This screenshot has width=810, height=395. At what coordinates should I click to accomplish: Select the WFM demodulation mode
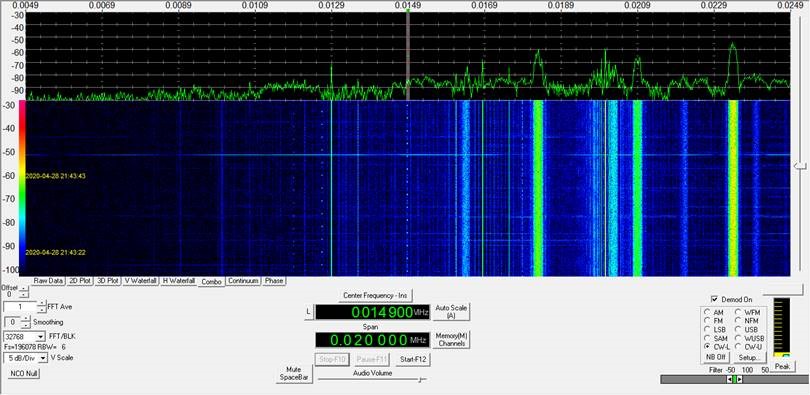738,312
